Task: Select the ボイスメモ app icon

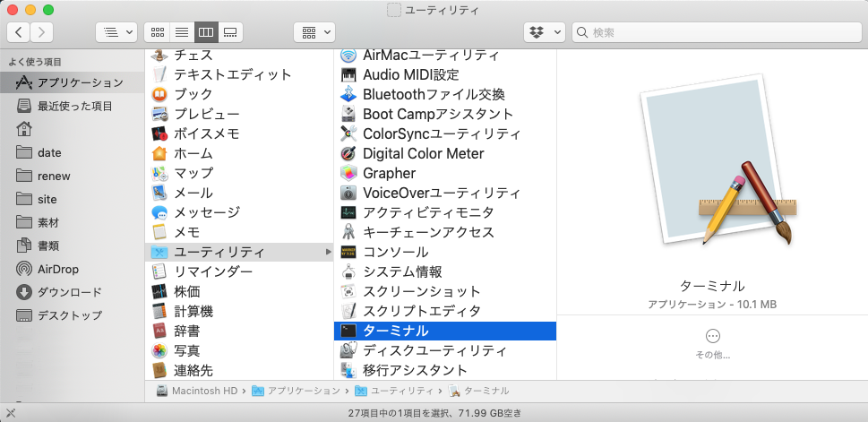Action: [159, 133]
